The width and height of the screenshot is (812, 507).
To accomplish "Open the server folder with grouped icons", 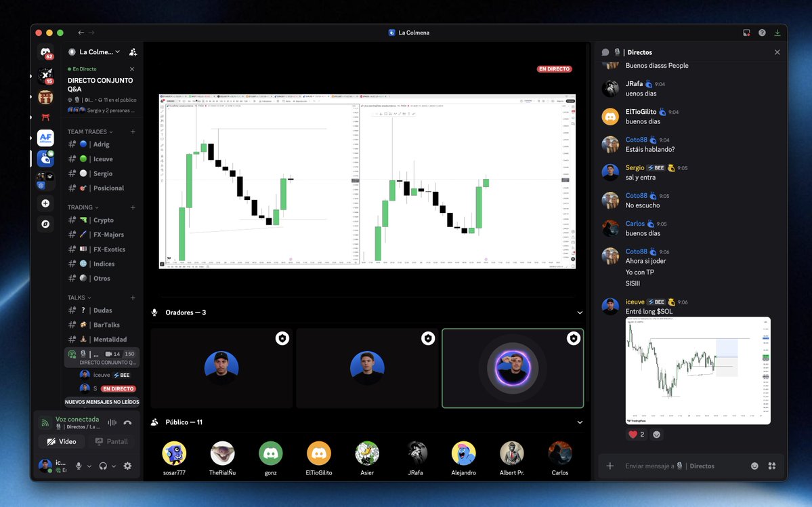I will [45, 180].
